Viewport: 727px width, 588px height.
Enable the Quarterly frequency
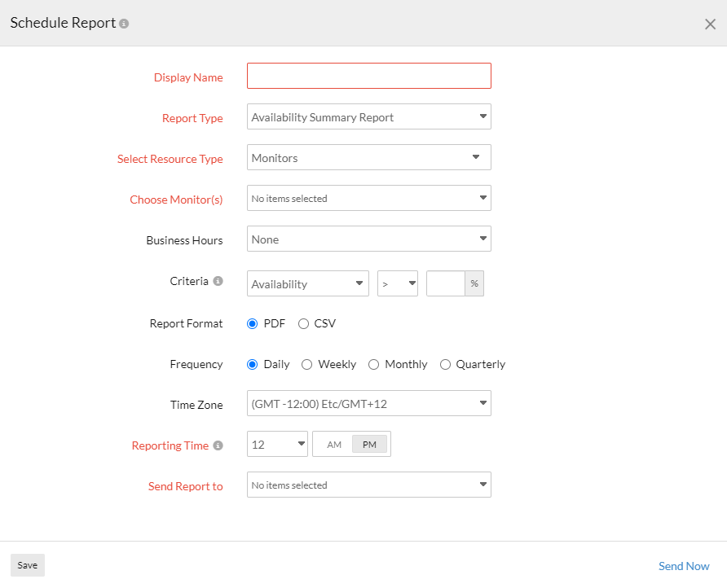(x=446, y=364)
